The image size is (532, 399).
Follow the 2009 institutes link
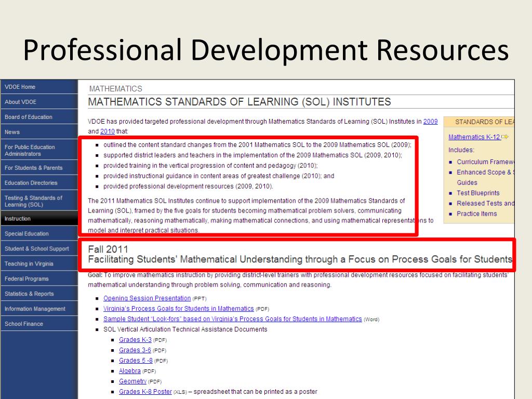pos(430,122)
